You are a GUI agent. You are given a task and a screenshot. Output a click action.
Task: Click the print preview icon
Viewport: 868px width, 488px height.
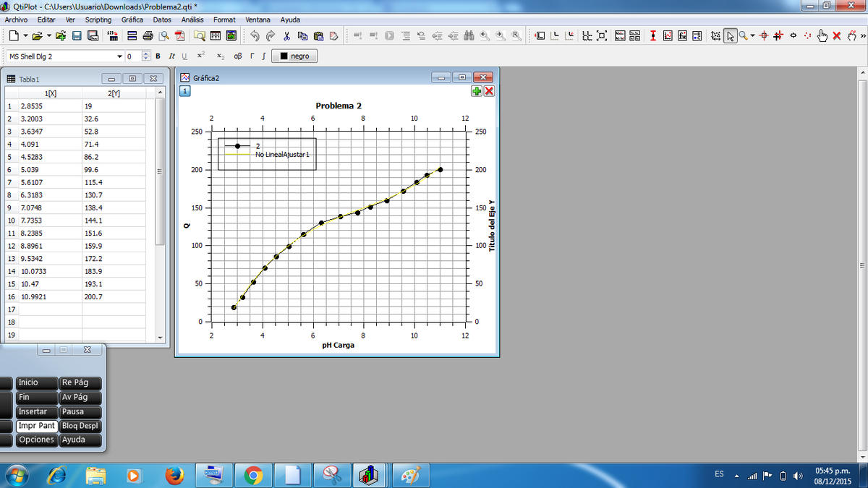click(x=165, y=35)
